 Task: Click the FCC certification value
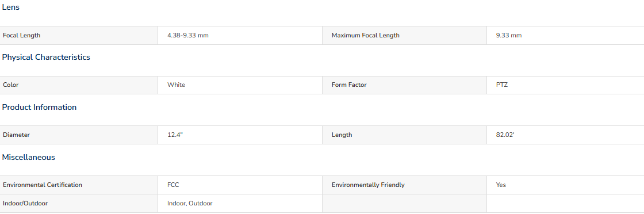click(173, 185)
